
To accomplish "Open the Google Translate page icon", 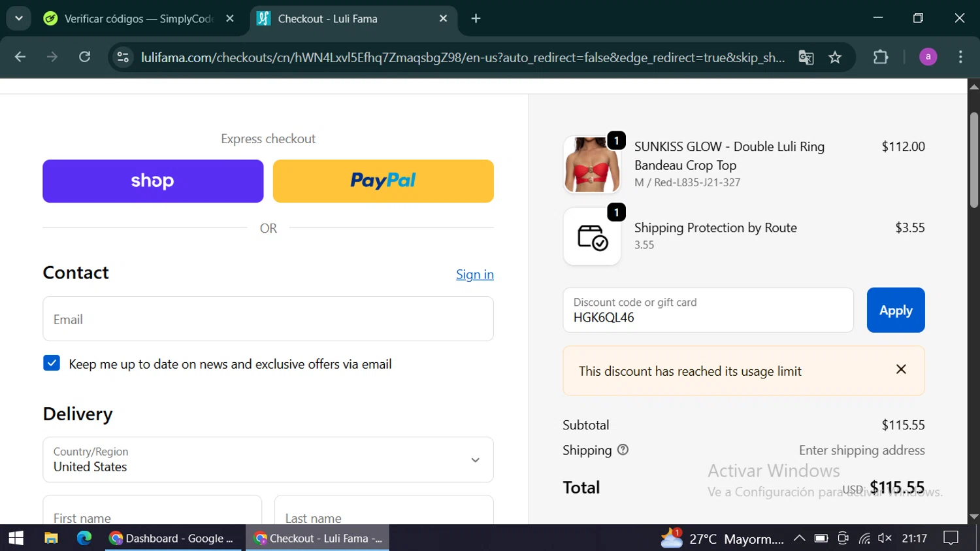I will tap(806, 58).
